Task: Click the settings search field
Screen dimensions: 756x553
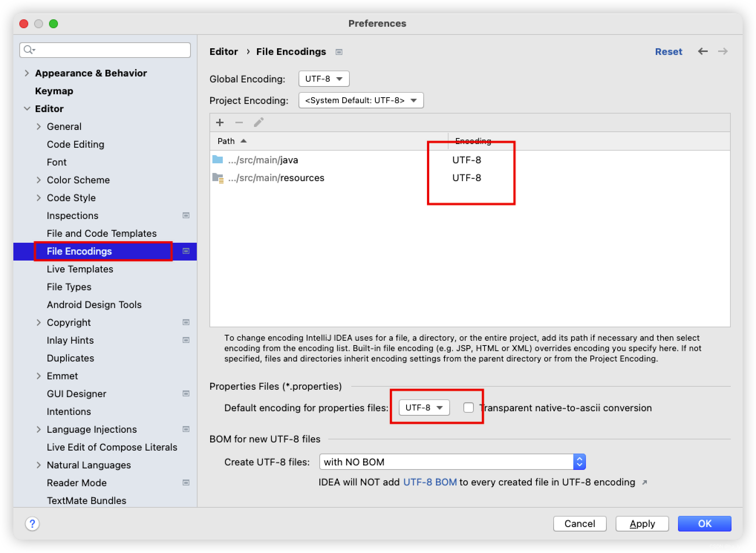Action: (x=111, y=50)
